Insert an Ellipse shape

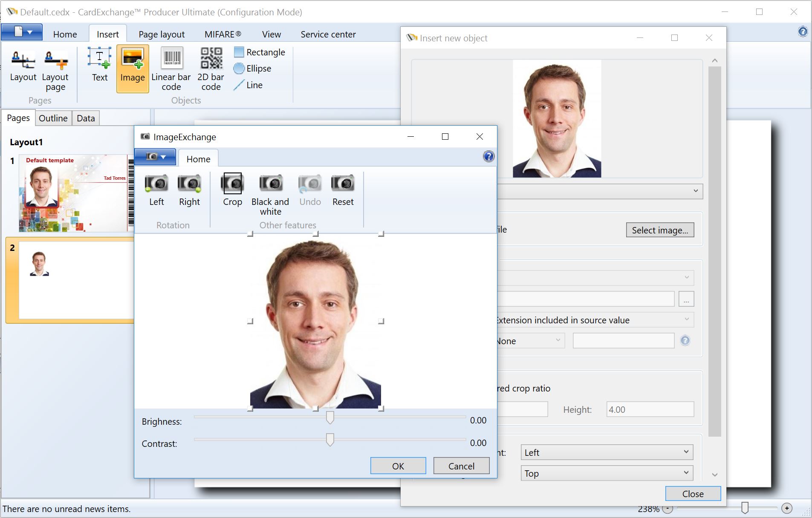click(x=252, y=68)
